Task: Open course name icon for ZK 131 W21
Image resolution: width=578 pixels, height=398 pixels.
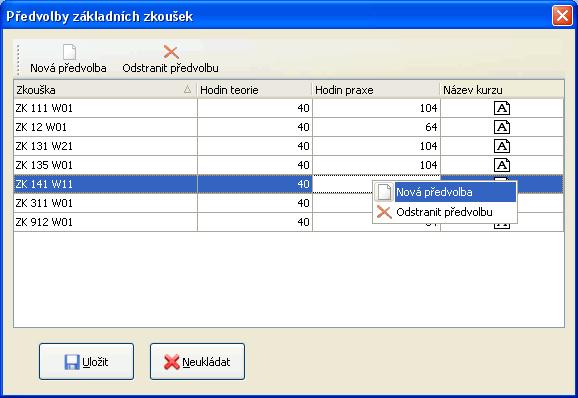Action: tap(502, 146)
